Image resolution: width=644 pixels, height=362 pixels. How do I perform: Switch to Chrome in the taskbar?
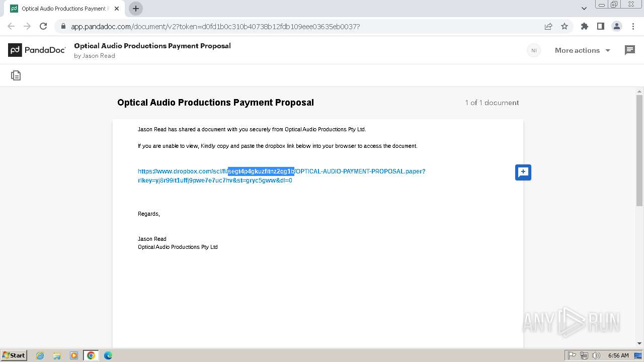pyautogui.click(x=91, y=355)
